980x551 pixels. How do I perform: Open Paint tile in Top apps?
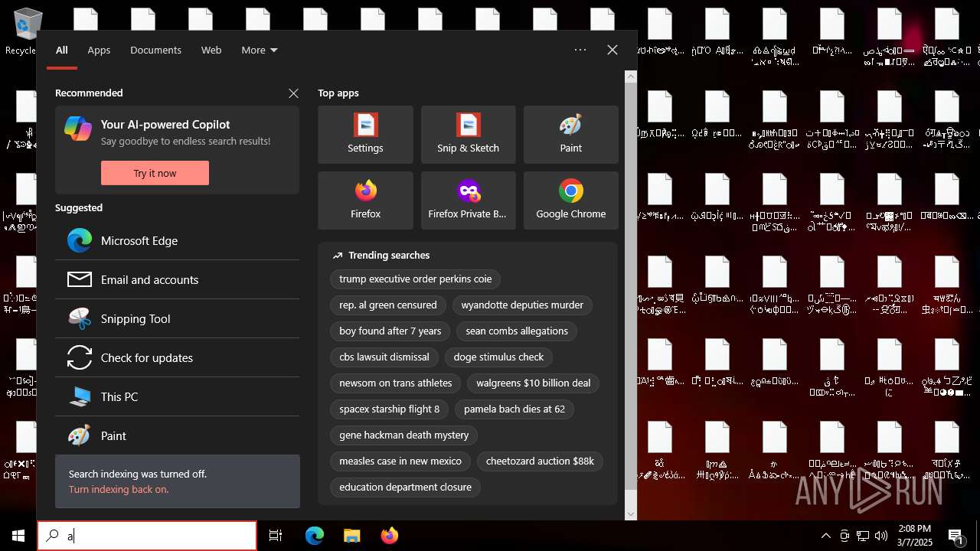tap(570, 135)
